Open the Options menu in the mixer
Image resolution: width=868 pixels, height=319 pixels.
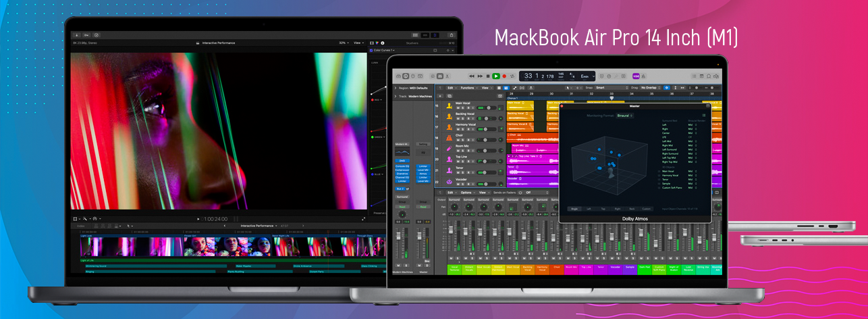(468, 193)
